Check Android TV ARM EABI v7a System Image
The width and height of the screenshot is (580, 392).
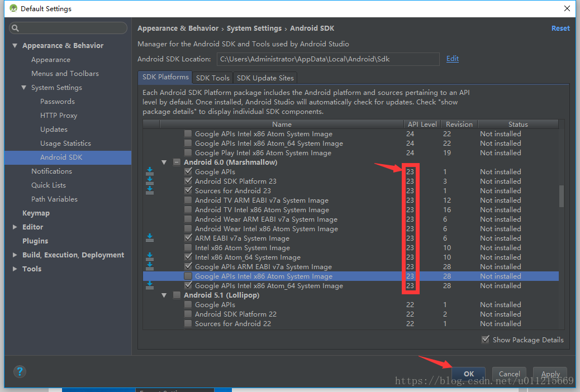(188, 200)
